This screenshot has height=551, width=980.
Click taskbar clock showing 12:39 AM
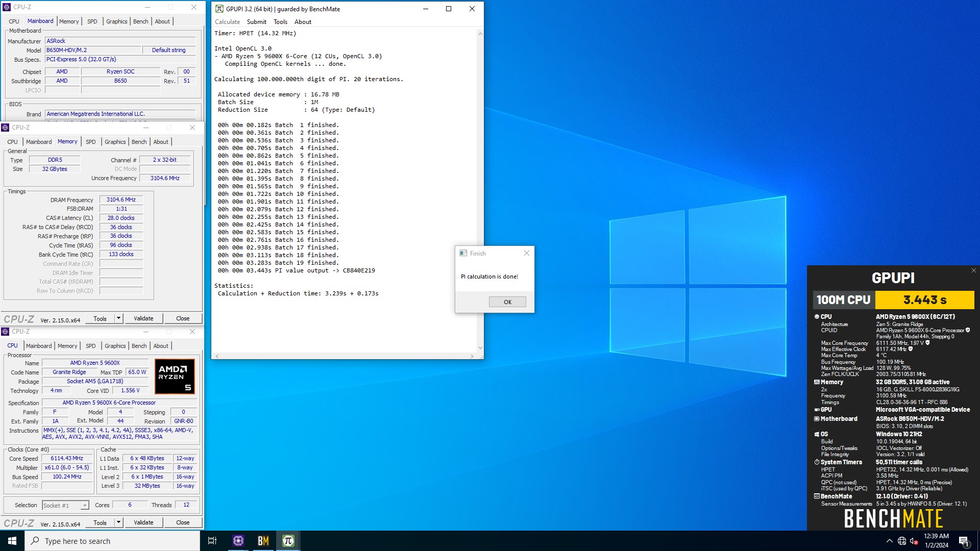point(936,541)
